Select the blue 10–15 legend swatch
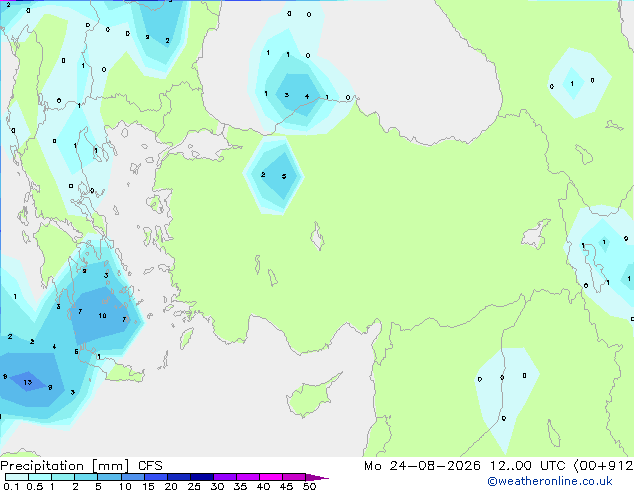The height and width of the screenshot is (490, 634). click(x=133, y=477)
